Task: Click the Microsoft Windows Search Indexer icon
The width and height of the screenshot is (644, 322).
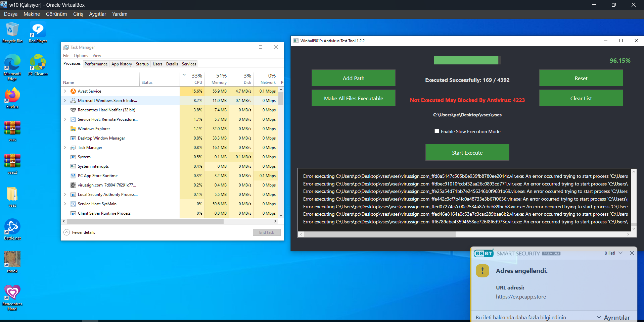Action: [73, 101]
